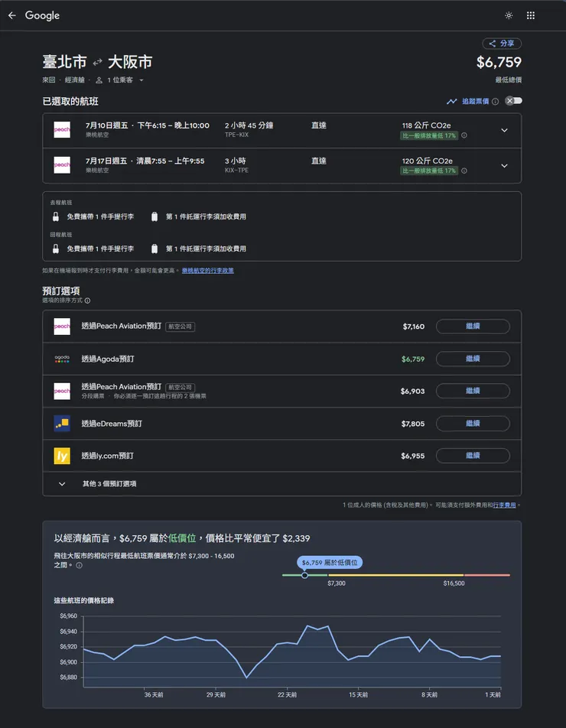Image resolution: width=566 pixels, height=728 pixels.
Task: Click Peach logo on 7月10日 flight
Action: pos(62,130)
